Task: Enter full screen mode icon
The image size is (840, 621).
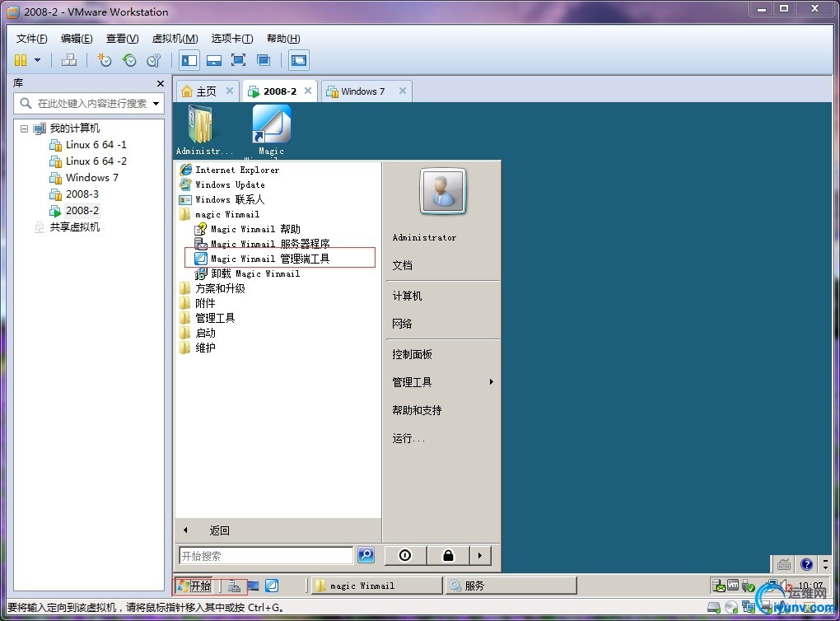Action: [238, 60]
